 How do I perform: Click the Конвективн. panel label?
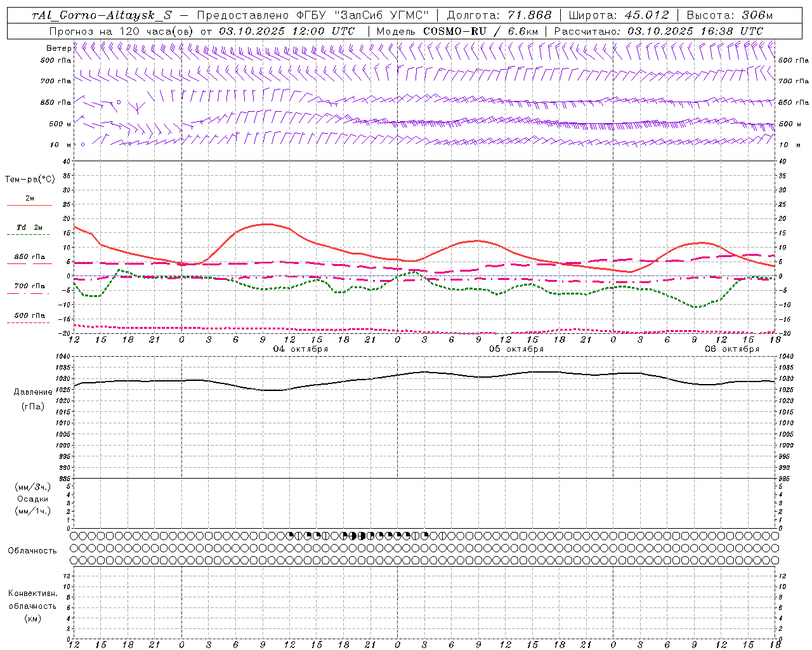tap(32, 594)
